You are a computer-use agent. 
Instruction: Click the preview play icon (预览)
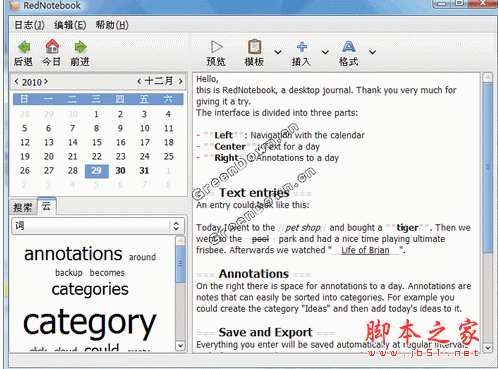click(x=217, y=47)
